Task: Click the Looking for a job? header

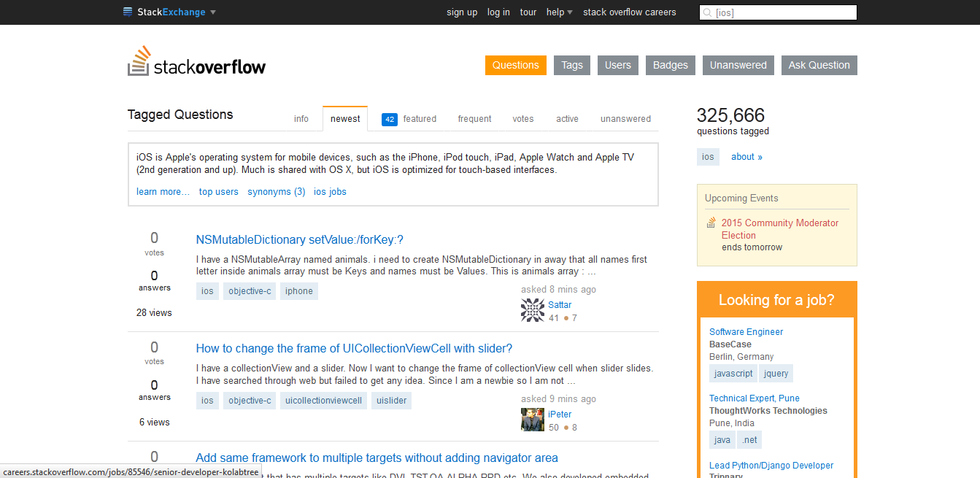Action: click(776, 300)
